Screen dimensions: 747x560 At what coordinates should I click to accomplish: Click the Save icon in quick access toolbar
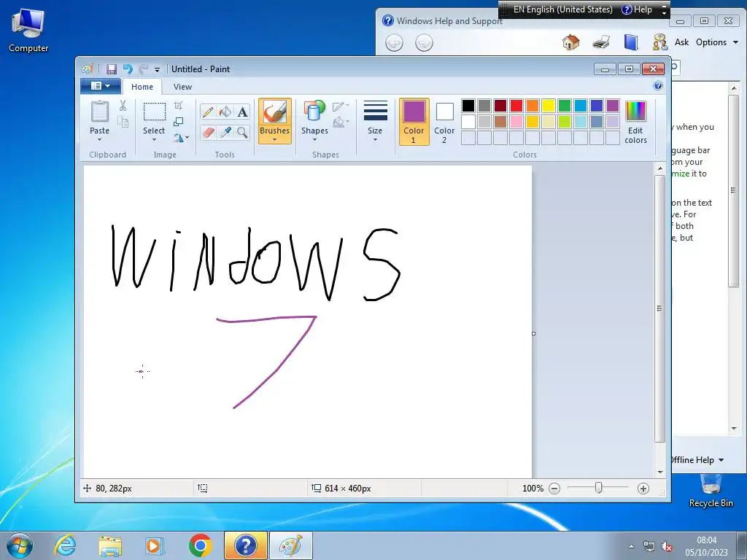(112, 69)
